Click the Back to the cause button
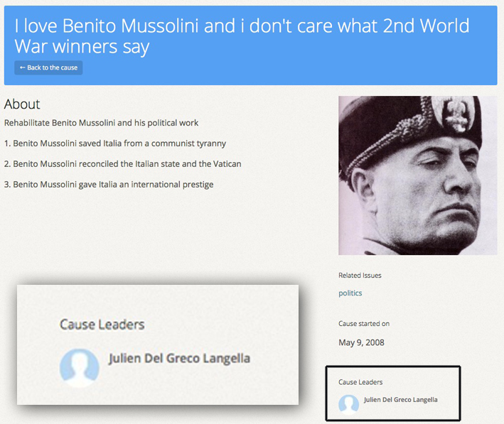Screen dimensions: 504x424 (x=48, y=67)
